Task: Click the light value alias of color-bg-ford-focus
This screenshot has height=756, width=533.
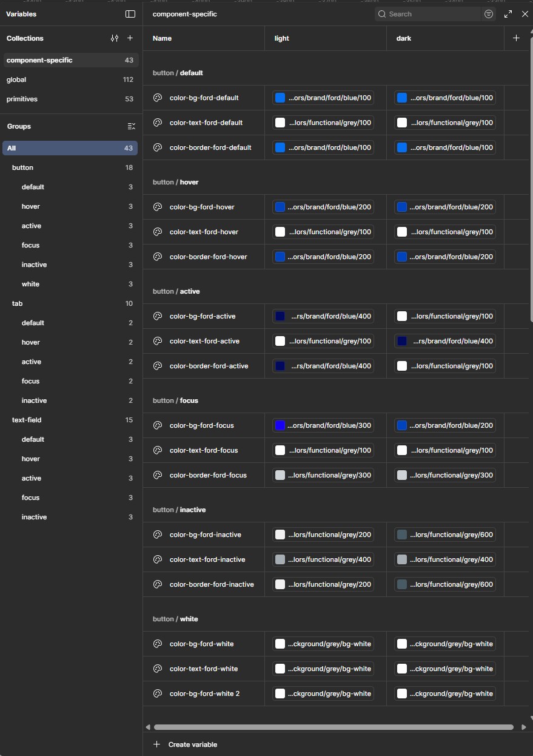Action: pos(330,425)
